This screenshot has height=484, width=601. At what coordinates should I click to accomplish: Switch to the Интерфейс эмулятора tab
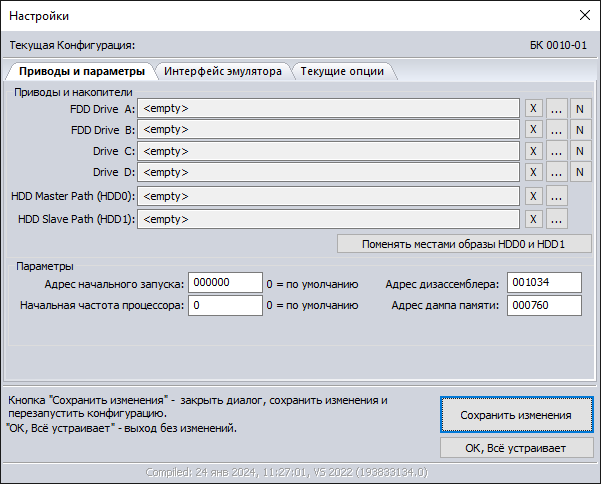click(223, 72)
